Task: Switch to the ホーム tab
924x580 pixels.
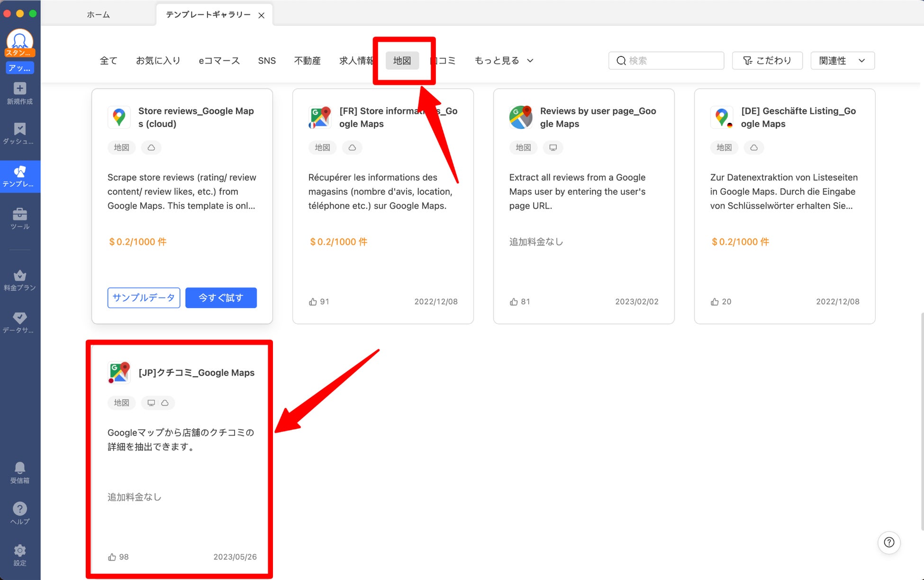Action: pos(98,15)
